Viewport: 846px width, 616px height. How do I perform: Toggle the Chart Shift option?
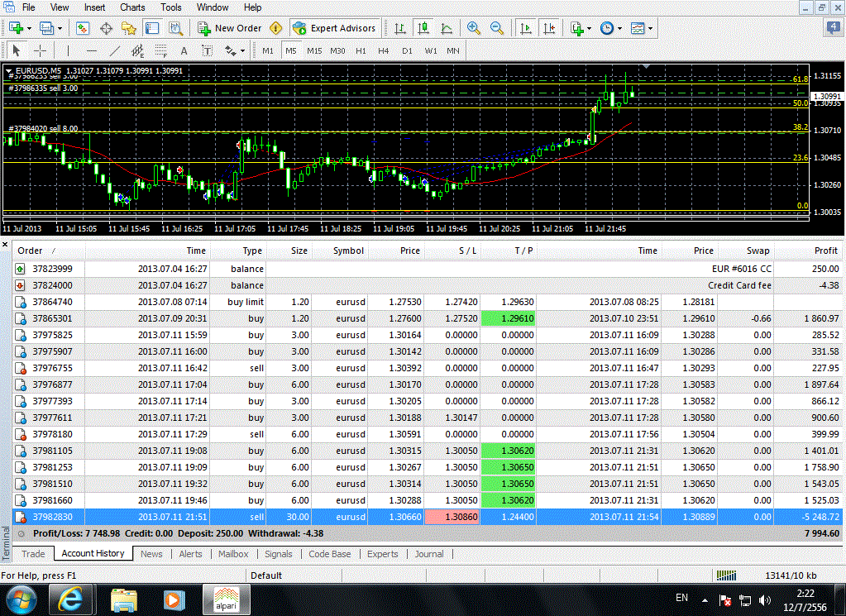(547, 28)
